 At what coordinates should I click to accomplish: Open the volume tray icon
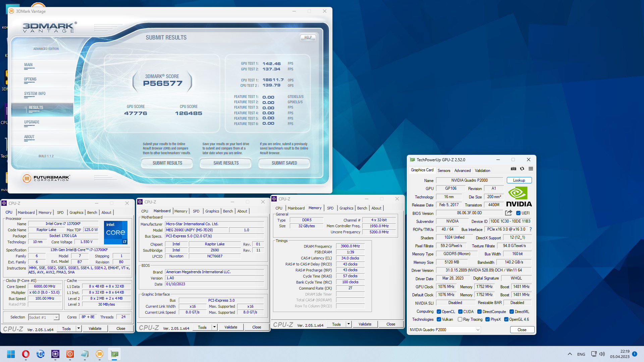coord(602,354)
